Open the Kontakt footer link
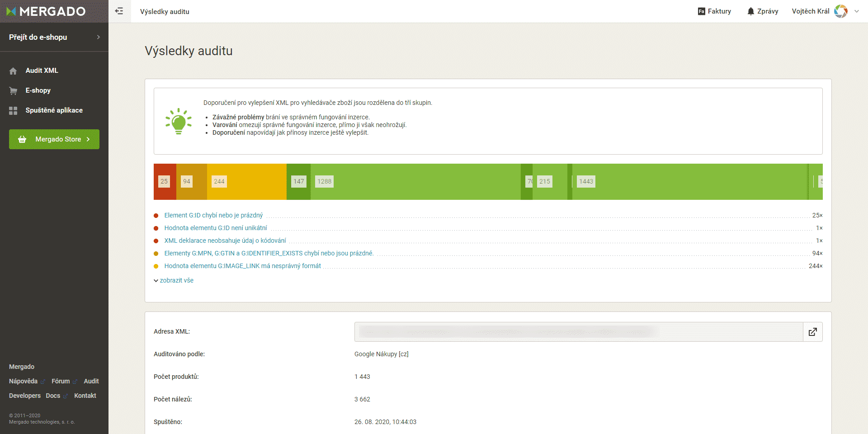 coord(85,396)
